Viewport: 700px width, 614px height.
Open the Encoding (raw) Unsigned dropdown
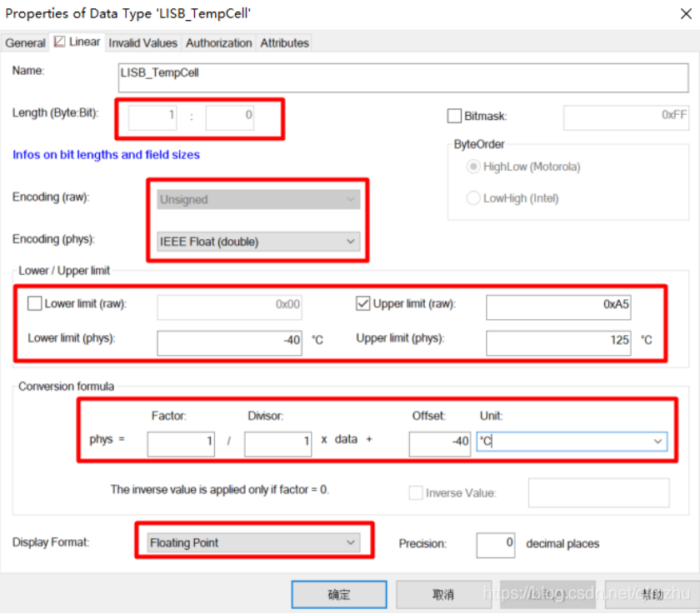258,199
